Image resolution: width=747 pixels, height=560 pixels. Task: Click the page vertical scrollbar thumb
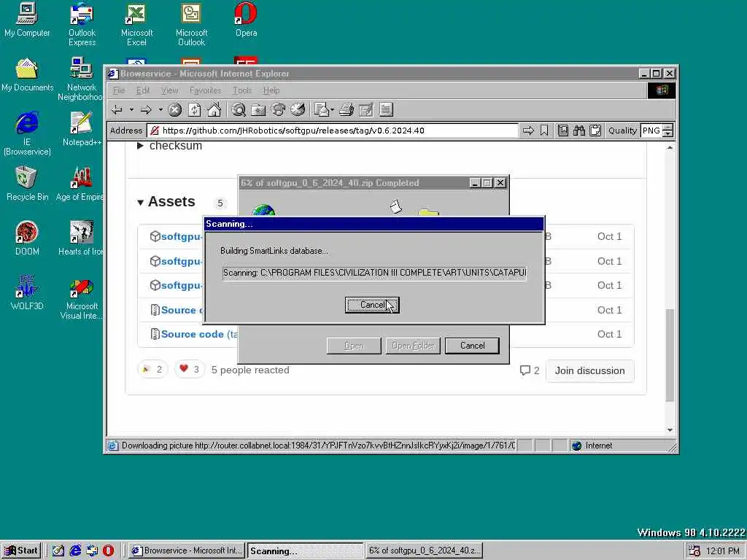pyautogui.click(x=670, y=355)
